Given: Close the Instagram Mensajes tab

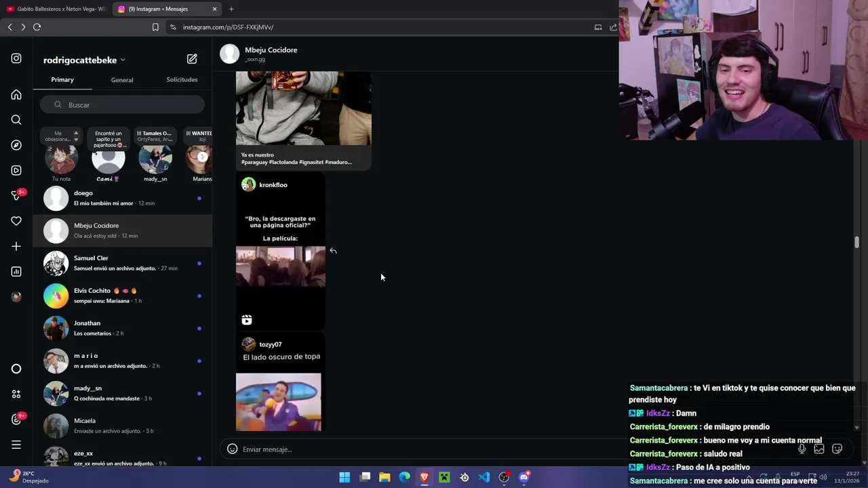Looking at the screenshot, I should (x=214, y=9).
